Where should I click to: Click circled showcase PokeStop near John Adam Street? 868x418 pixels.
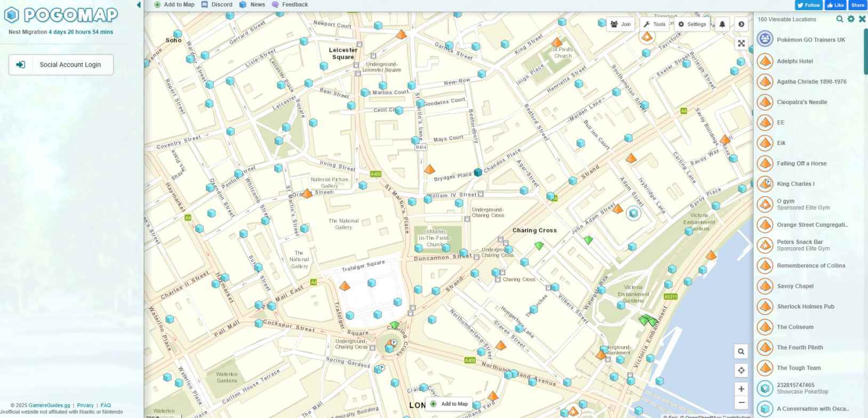pyautogui.click(x=633, y=214)
